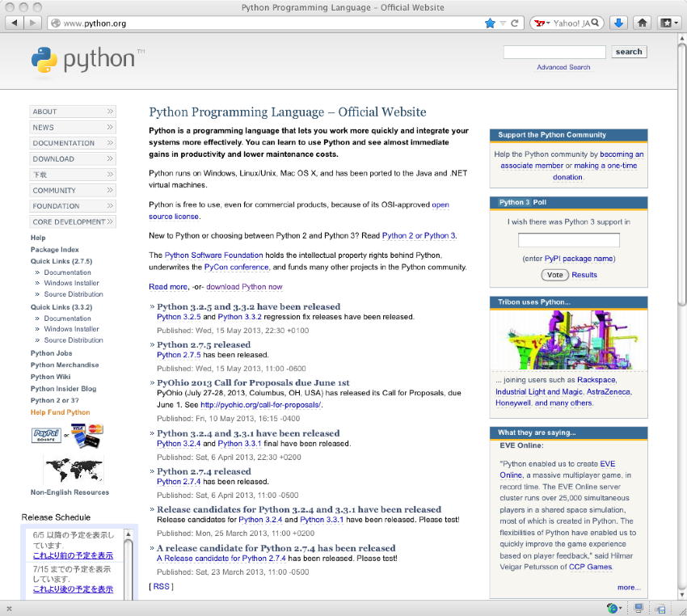Open the Python Insider Blog link

(x=64, y=389)
